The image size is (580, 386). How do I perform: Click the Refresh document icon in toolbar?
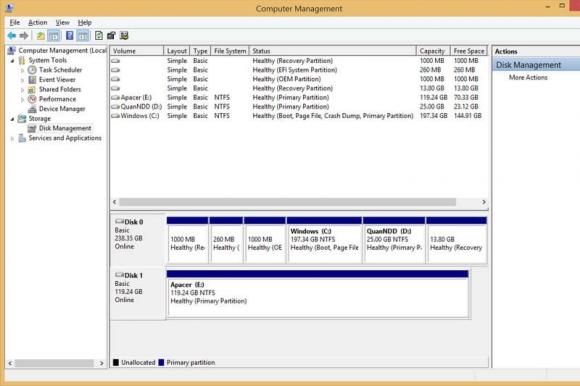(x=99, y=36)
